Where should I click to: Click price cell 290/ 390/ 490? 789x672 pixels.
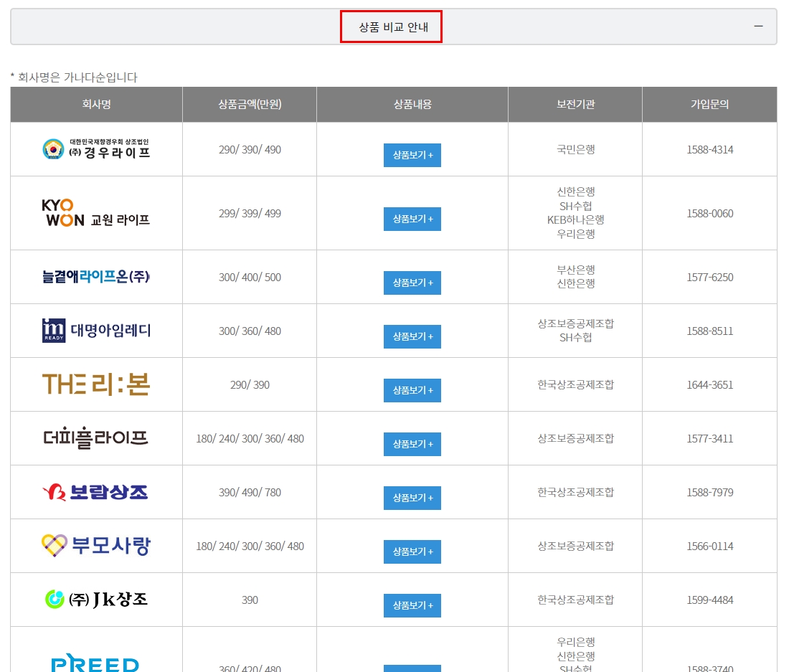(250, 149)
